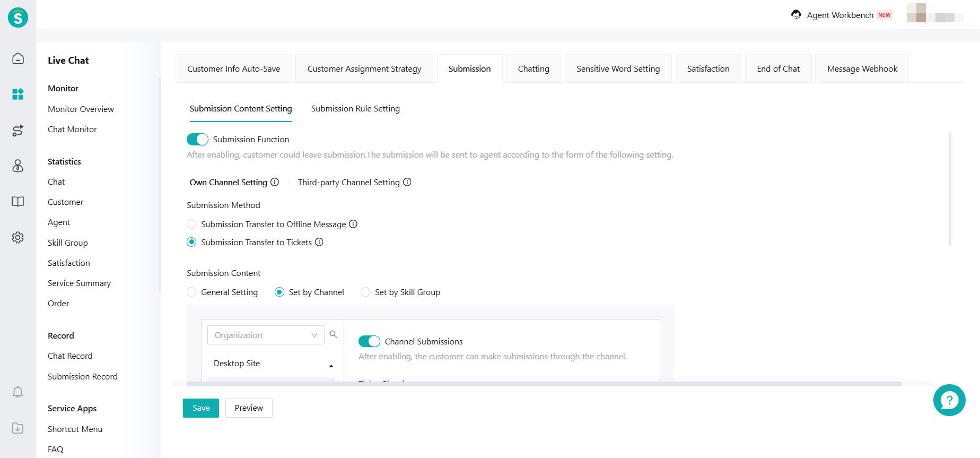Toggle the Submission Function switch
Screen dimensions: 980x458
[197, 139]
